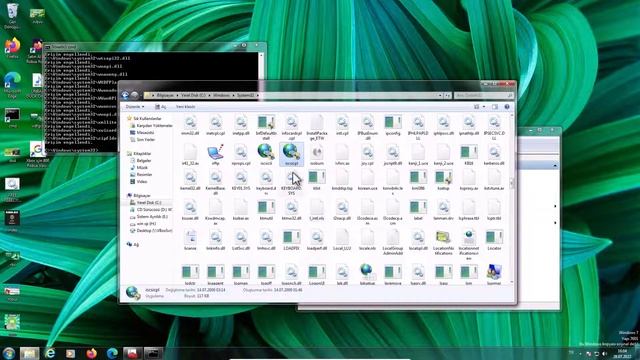Select the label executable file
Screen dimensions: 640x360
[x=418, y=210]
